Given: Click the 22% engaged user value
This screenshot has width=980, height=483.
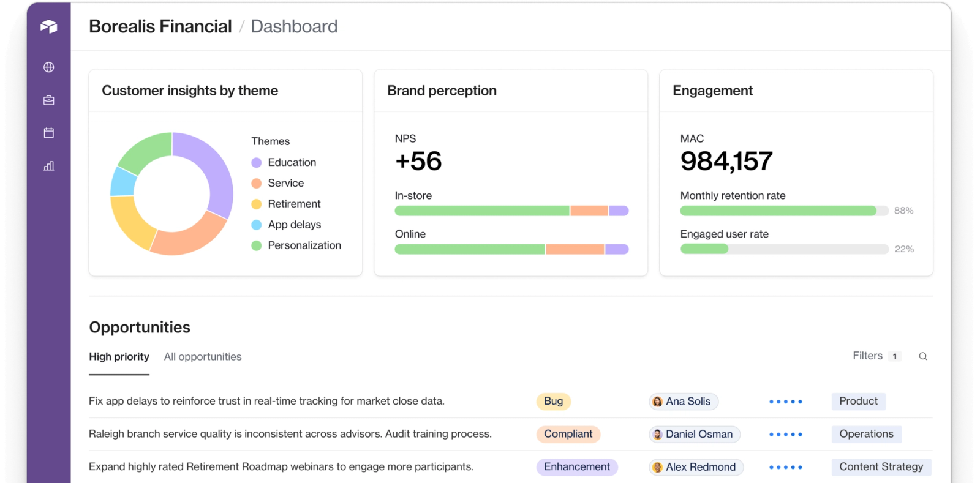Looking at the screenshot, I should [x=904, y=249].
